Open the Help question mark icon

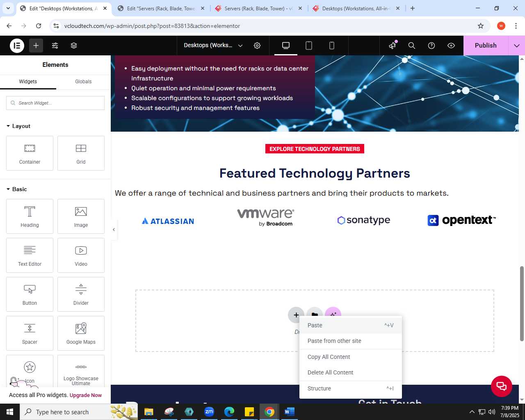(x=431, y=46)
